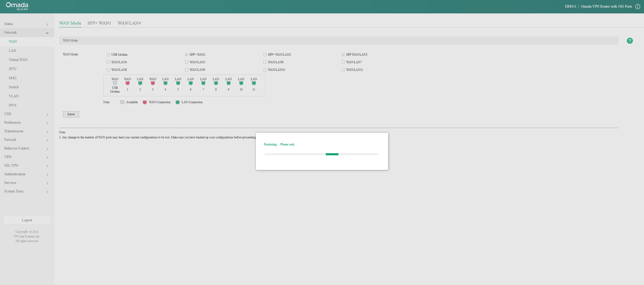Click the green help question mark icon

point(630,41)
